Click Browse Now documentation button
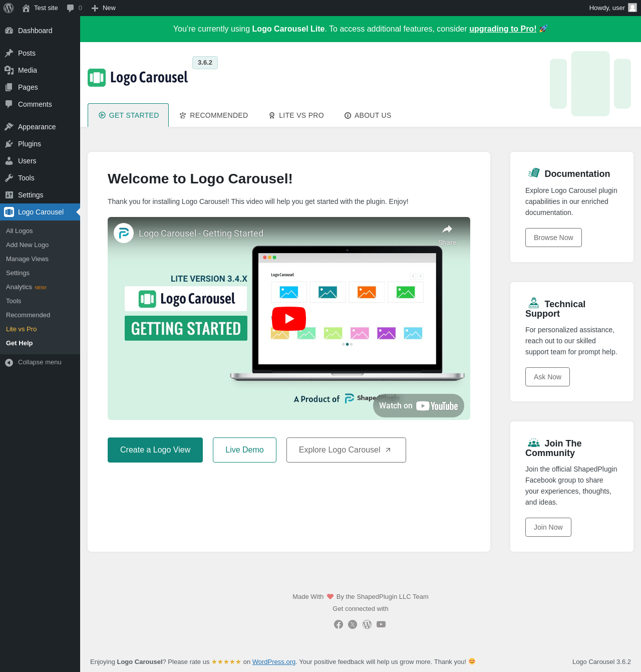The width and height of the screenshot is (641, 672). [553, 238]
